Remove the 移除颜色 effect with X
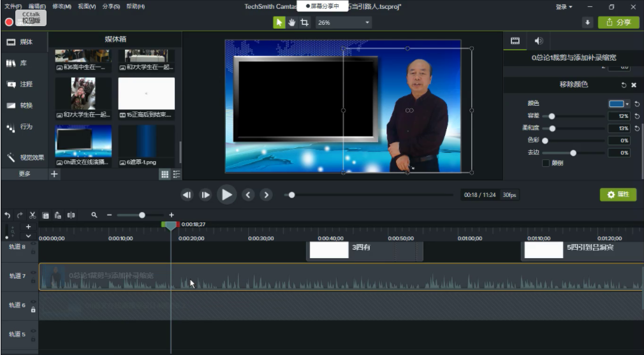This screenshot has height=355, width=644. [x=634, y=85]
